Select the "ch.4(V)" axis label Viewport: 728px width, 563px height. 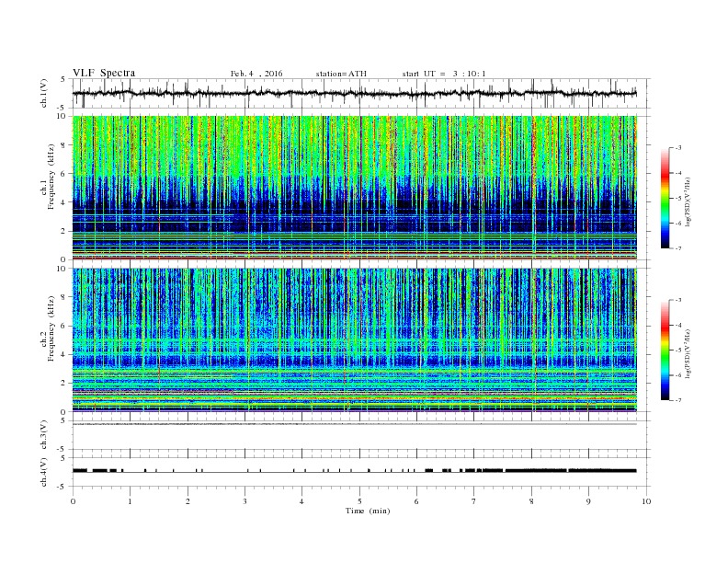pos(43,472)
